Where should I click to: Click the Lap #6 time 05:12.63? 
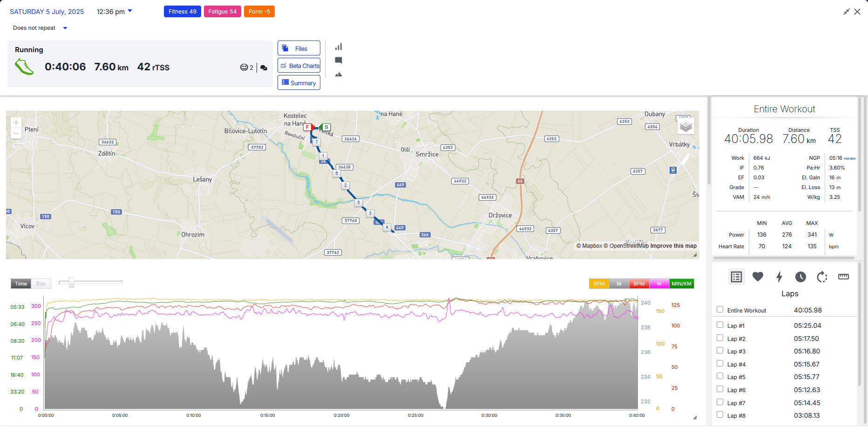(x=807, y=390)
